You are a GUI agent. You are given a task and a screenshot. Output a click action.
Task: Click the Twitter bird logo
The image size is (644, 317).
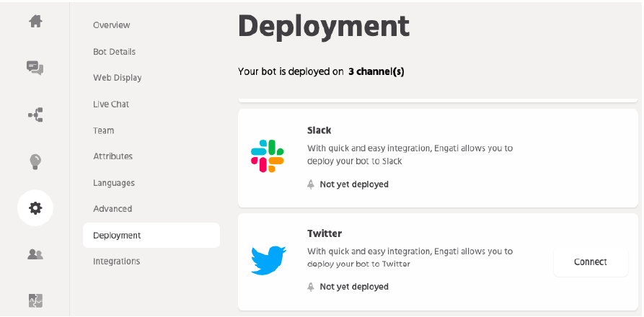pos(268,260)
